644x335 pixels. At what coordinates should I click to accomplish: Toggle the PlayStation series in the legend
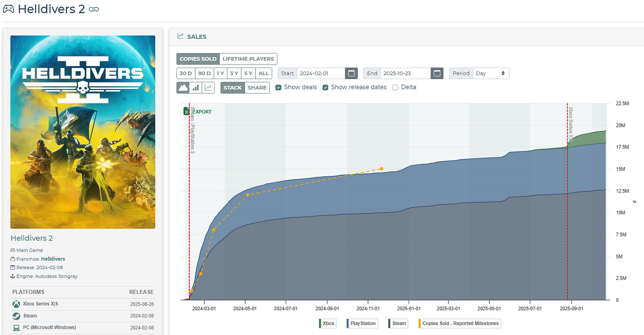click(x=363, y=324)
